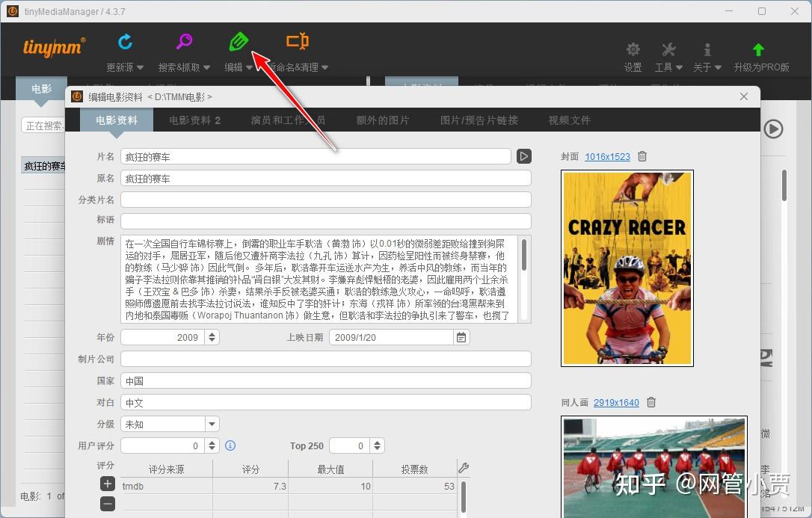812x518 pixels.
Task: Add a rating source with plus icon
Action: point(108,484)
